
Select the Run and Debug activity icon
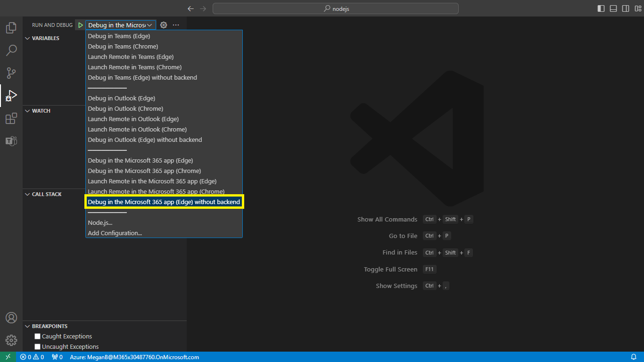tap(11, 96)
